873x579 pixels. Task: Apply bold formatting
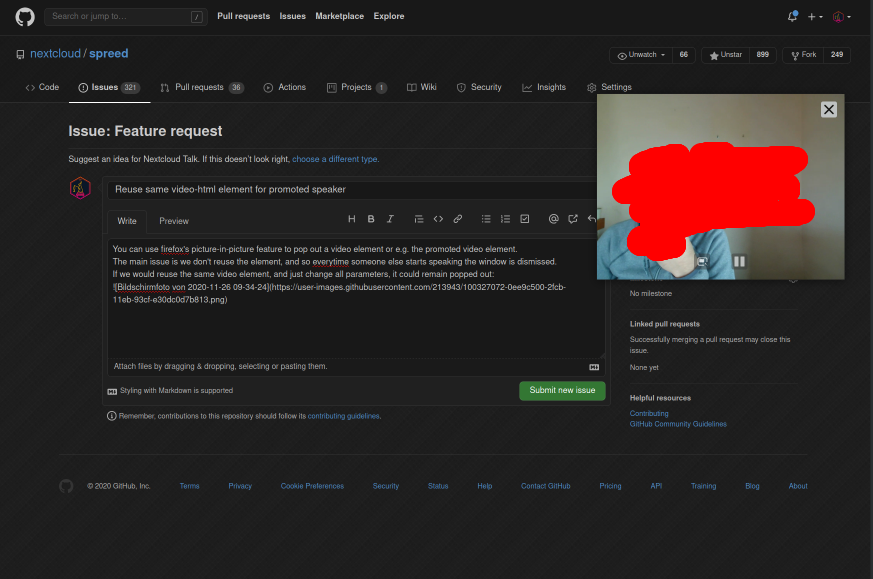(x=371, y=219)
